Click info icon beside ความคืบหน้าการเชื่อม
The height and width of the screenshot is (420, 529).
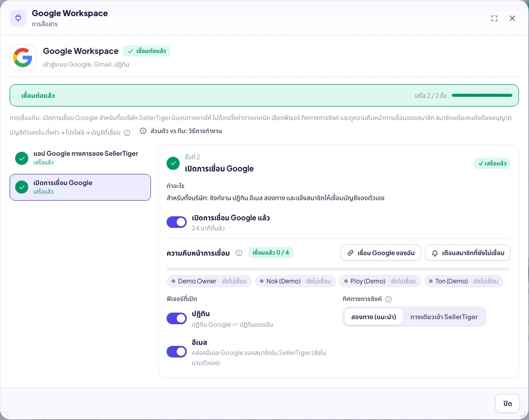[x=239, y=253]
